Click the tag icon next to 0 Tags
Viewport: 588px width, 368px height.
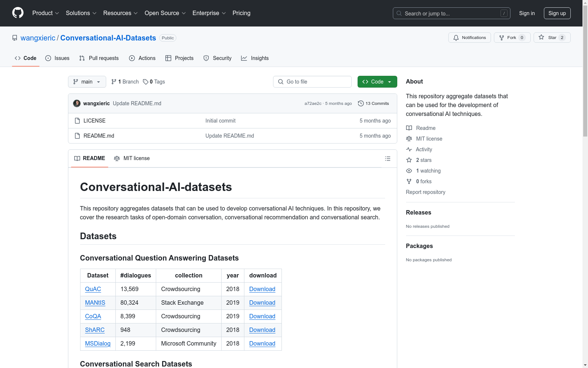(146, 82)
